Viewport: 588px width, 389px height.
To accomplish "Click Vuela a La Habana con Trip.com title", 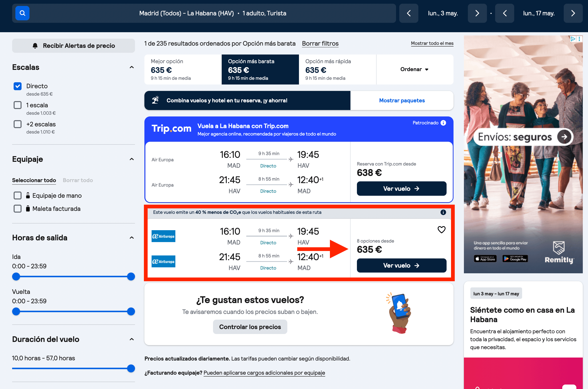I will click(x=243, y=126).
